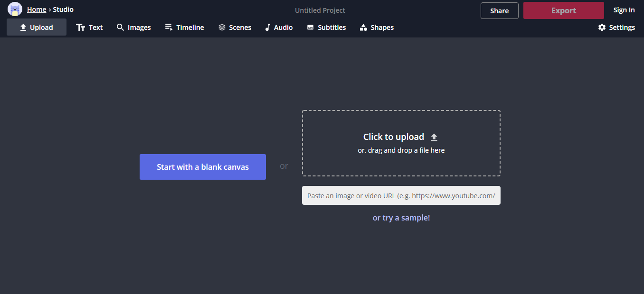Click the Images magnifier icon
The width and height of the screenshot is (644, 294).
coord(120,28)
